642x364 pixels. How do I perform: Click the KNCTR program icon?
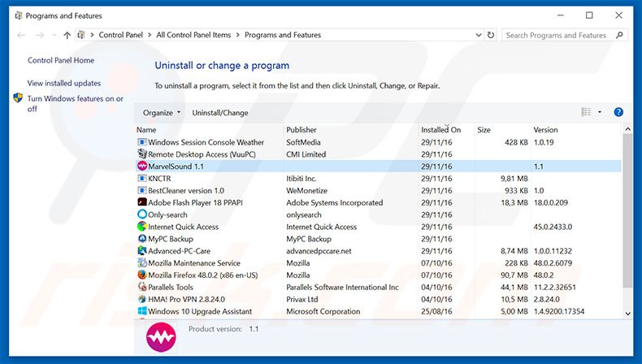[142, 178]
